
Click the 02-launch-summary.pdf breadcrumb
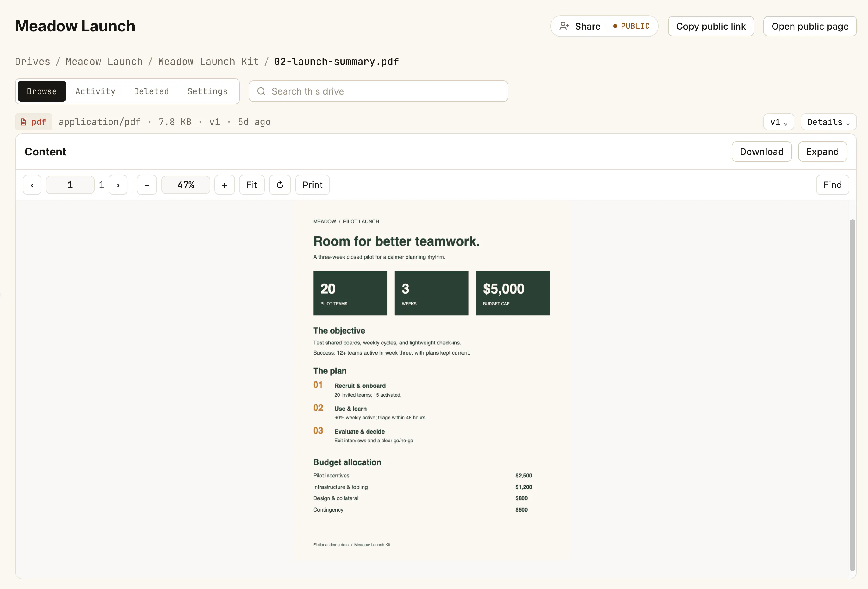(x=336, y=62)
